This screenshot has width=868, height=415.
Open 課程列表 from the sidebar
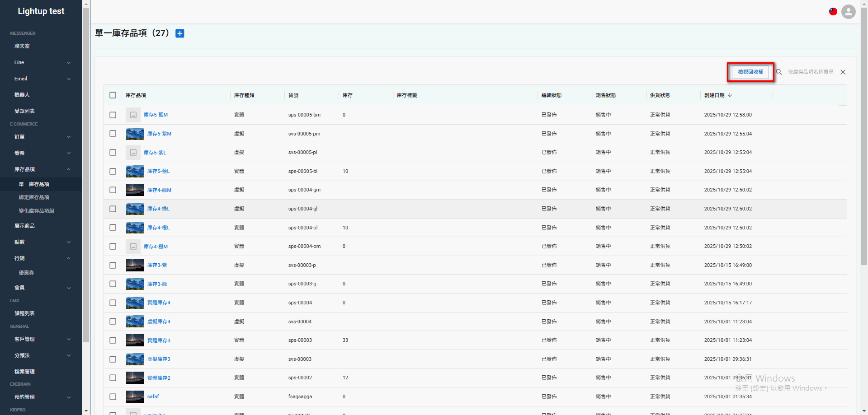pyautogui.click(x=24, y=313)
